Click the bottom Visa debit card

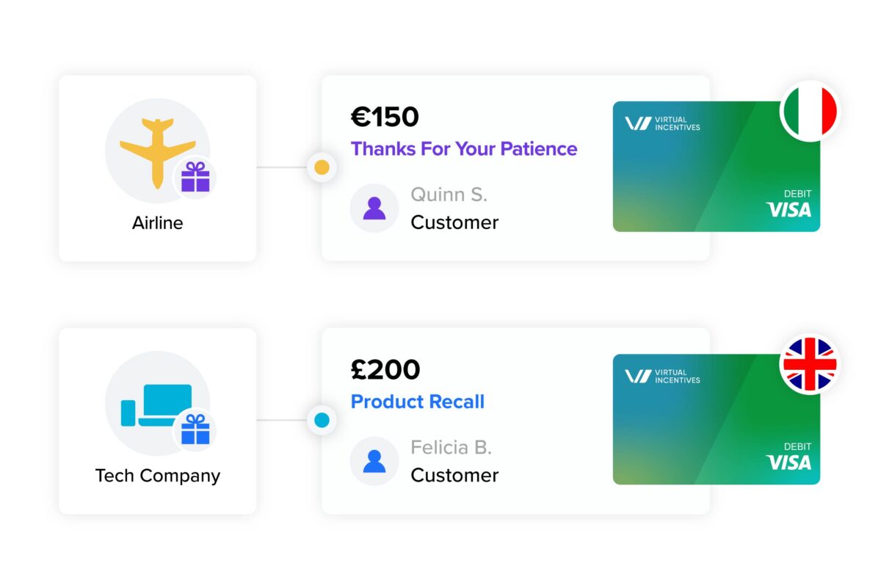717,419
